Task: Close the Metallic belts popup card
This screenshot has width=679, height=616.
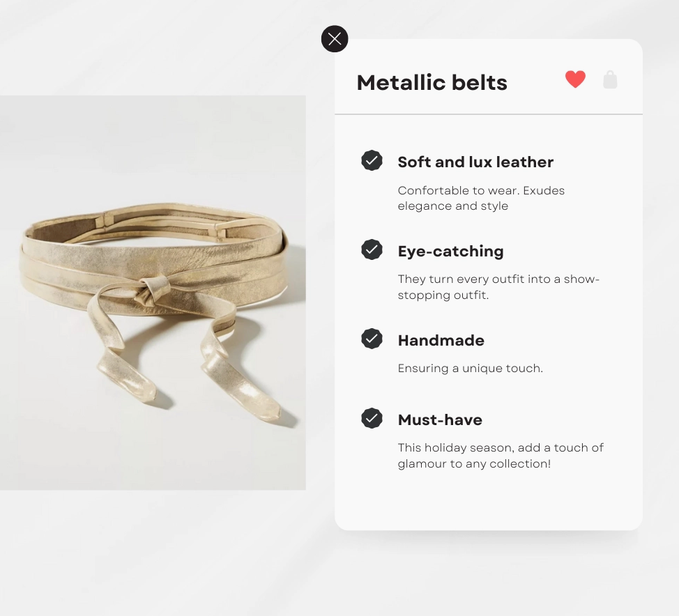Action: 335,39
